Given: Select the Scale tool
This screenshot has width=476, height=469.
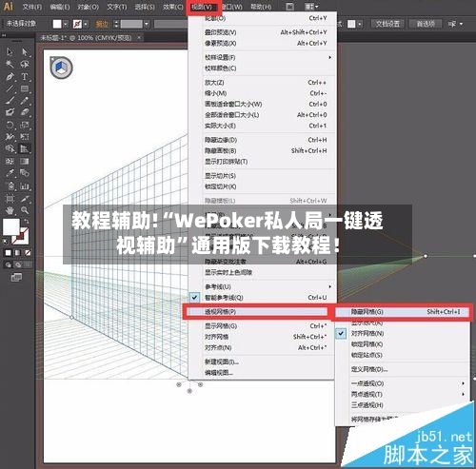Looking at the screenshot, I should coord(25,125).
